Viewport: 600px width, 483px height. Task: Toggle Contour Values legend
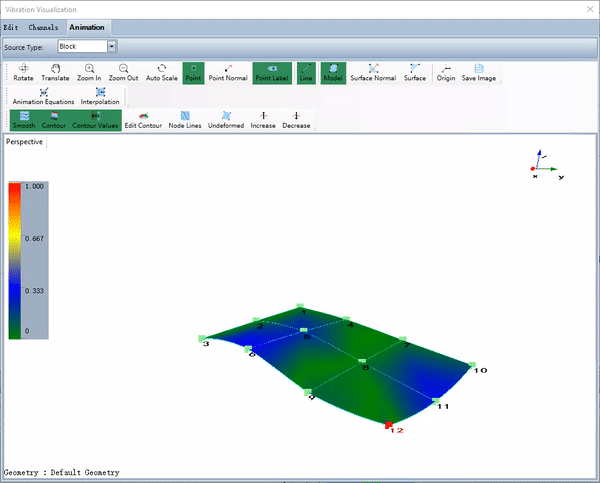pos(95,120)
